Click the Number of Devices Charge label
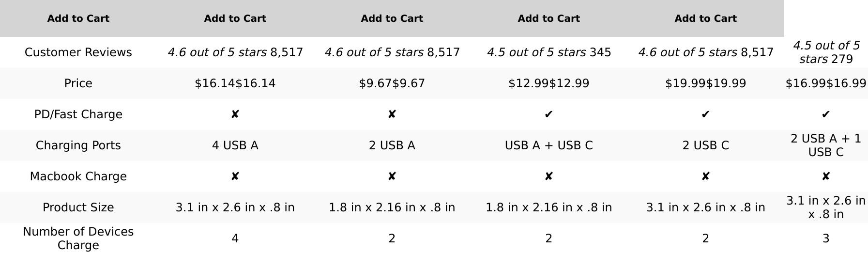The width and height of the screenshot is (868, 254). coord(78,238)
